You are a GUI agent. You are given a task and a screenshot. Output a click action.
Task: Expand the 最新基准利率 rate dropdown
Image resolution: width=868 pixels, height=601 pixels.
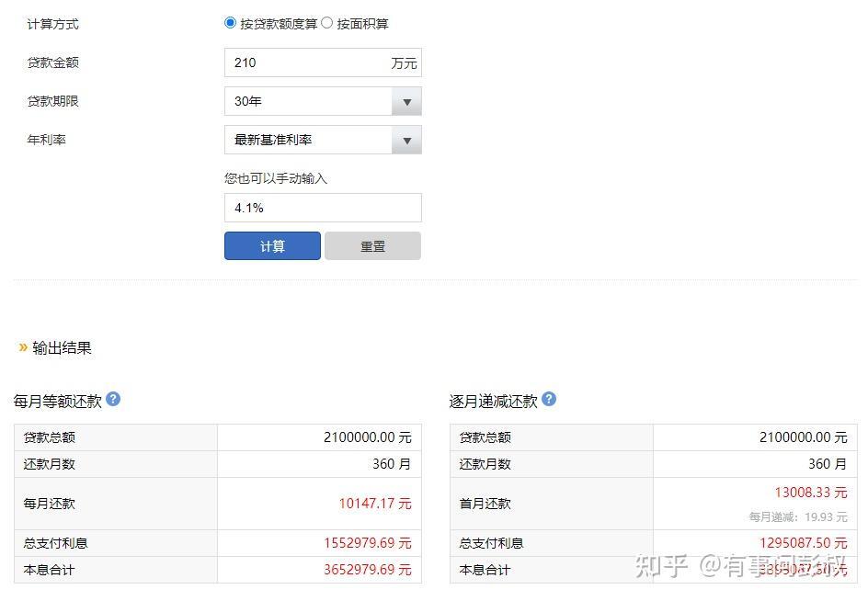coord(323,140)
